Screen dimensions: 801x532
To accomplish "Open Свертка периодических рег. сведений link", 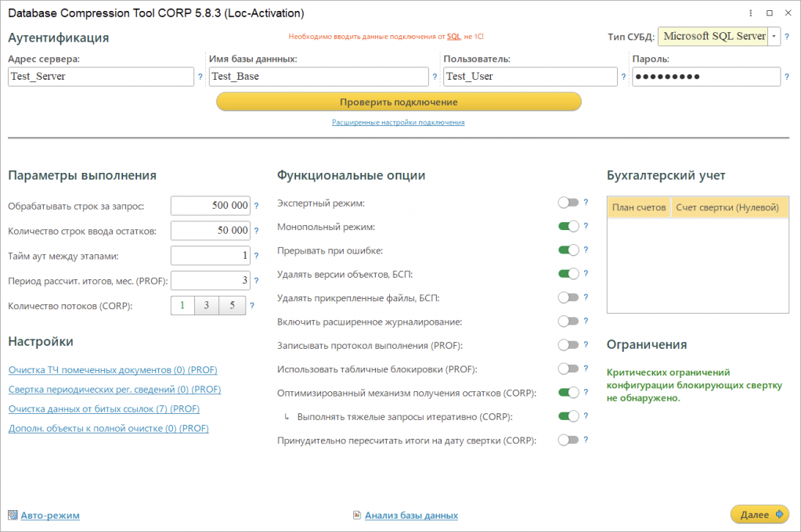I will tap(114, 389).
